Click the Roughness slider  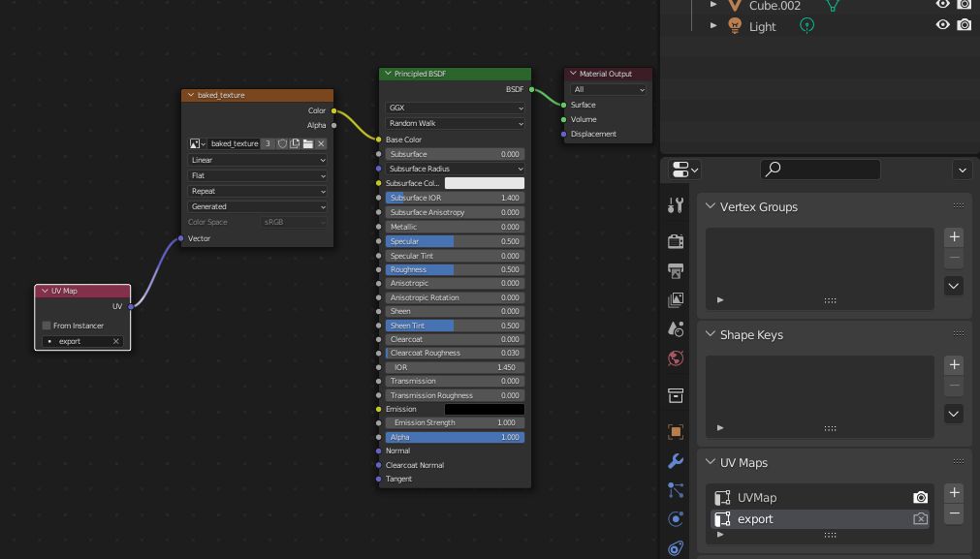click(x=455, y=270)
